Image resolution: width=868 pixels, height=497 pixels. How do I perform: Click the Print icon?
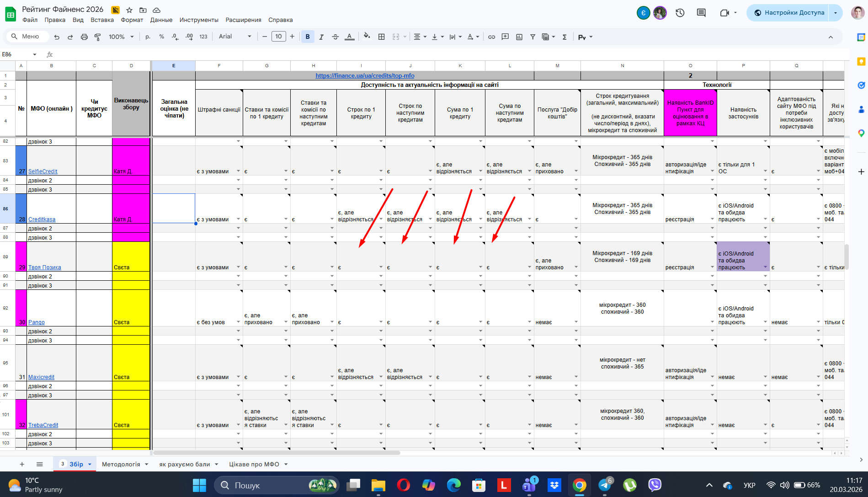click(84, 37)
